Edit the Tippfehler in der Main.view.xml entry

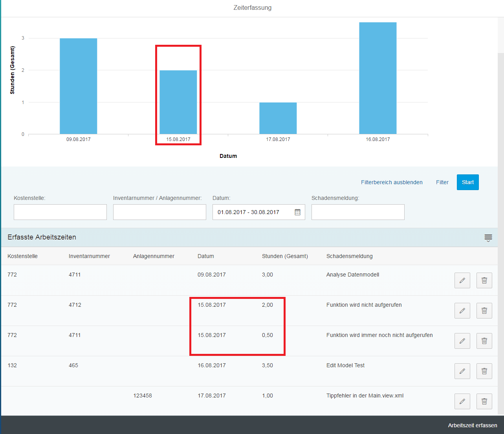click(x=462, y=401)
